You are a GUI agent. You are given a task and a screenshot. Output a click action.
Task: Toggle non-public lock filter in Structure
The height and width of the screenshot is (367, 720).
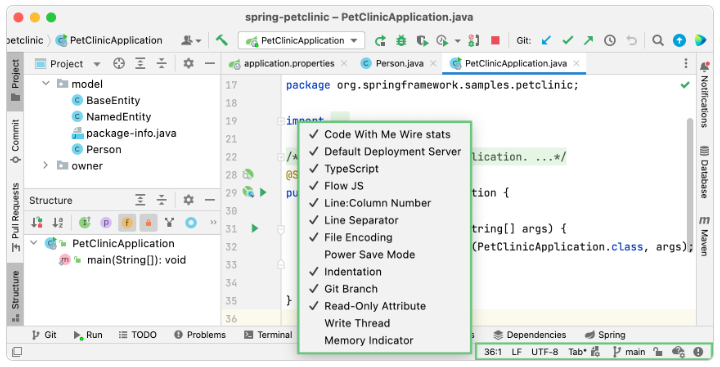point(148,223)
